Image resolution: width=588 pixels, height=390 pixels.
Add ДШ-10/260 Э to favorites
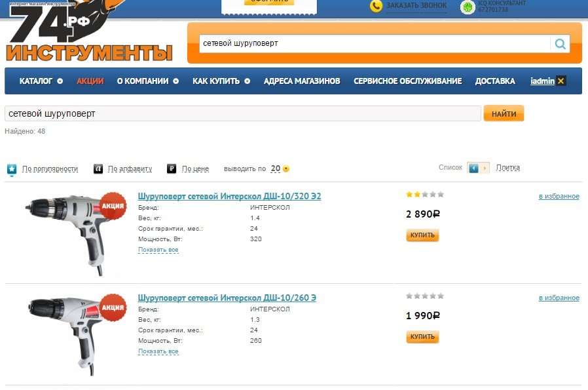coord(559,298)
